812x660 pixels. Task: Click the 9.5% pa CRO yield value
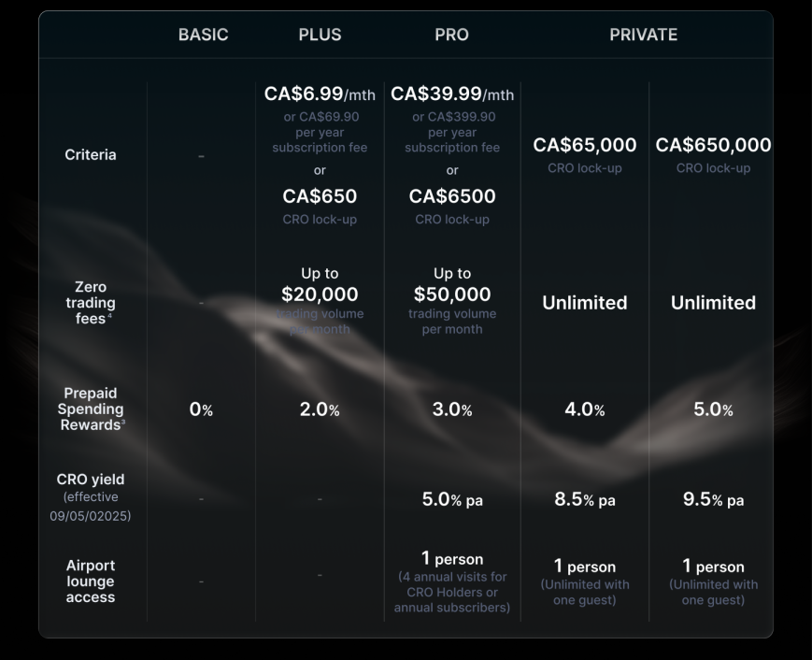[713, 499]
